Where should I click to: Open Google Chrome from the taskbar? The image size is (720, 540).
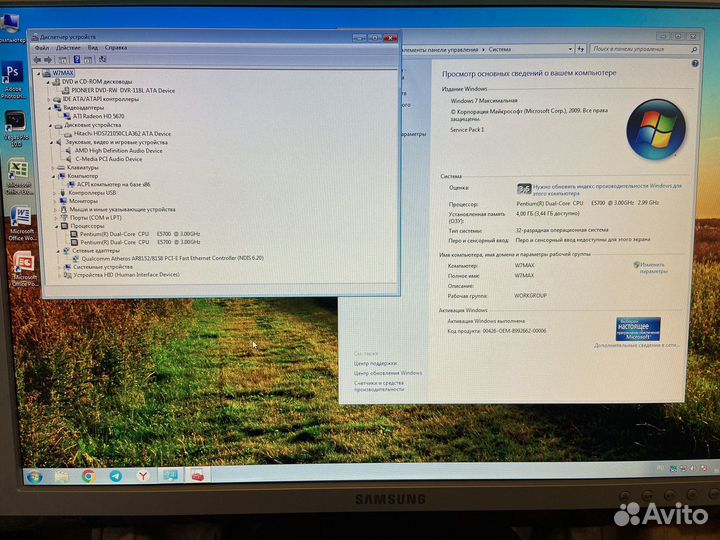[x=89, y=476]
